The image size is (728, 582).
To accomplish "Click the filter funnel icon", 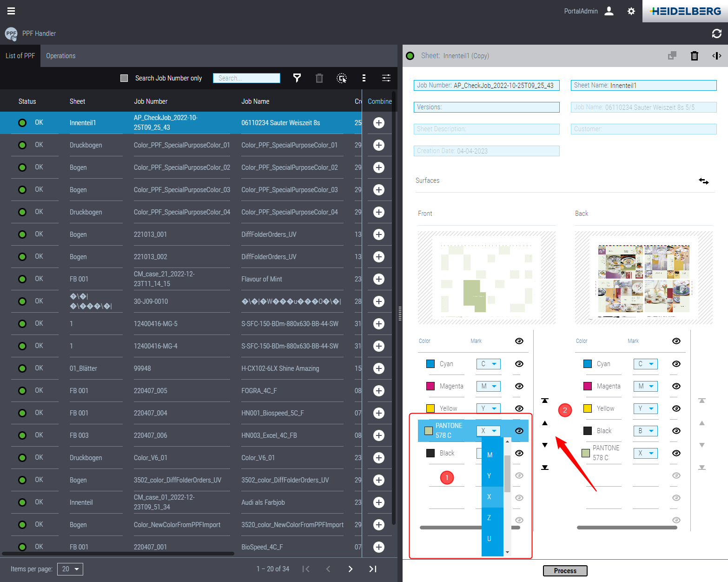I will pos(297,78).
